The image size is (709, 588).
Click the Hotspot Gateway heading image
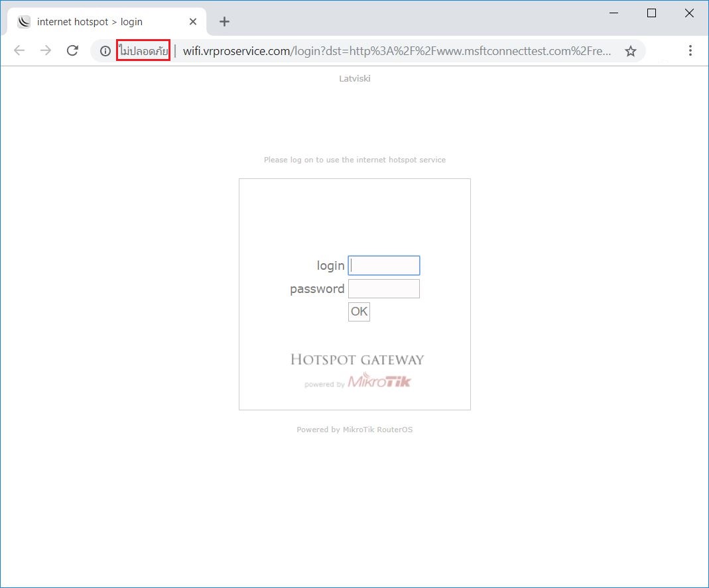click(x=357, y=360)
